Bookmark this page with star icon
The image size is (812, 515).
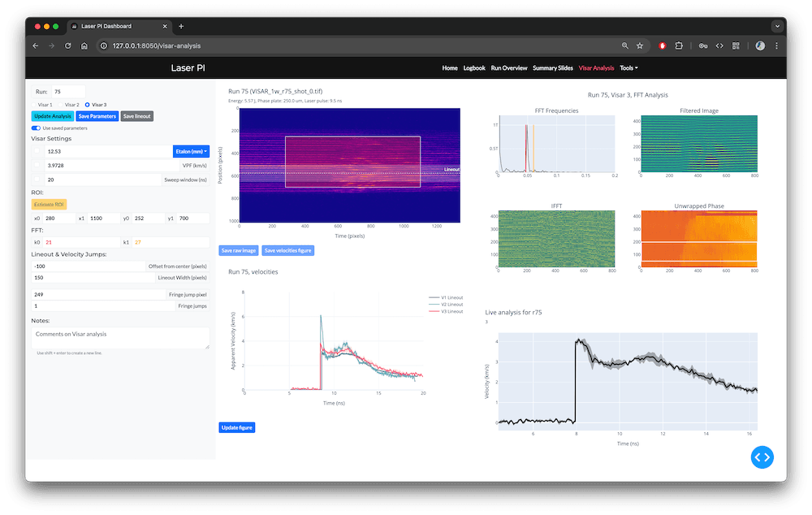(640, 45)
